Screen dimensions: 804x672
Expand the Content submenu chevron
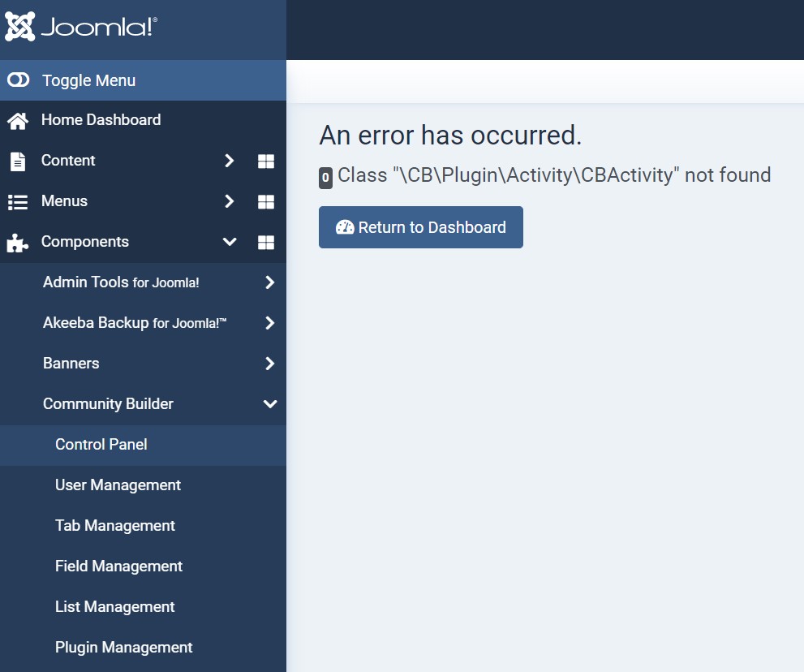[230, 161]
